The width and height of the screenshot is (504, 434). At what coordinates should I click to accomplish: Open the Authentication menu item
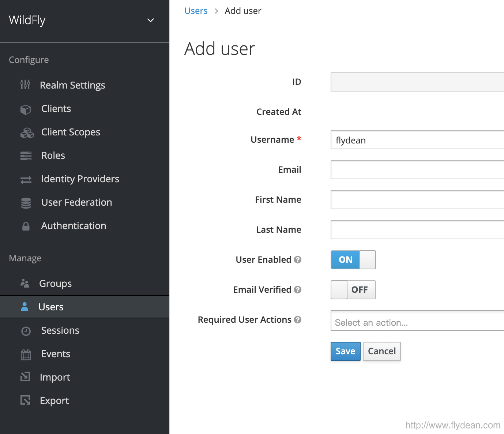(x=74, y=225)
